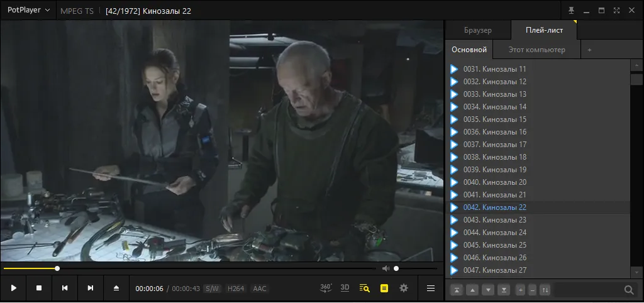Select playlist item 0044. Кинозалы 24
This screenshot has width=644, height=303.
[x=538, y=233]
